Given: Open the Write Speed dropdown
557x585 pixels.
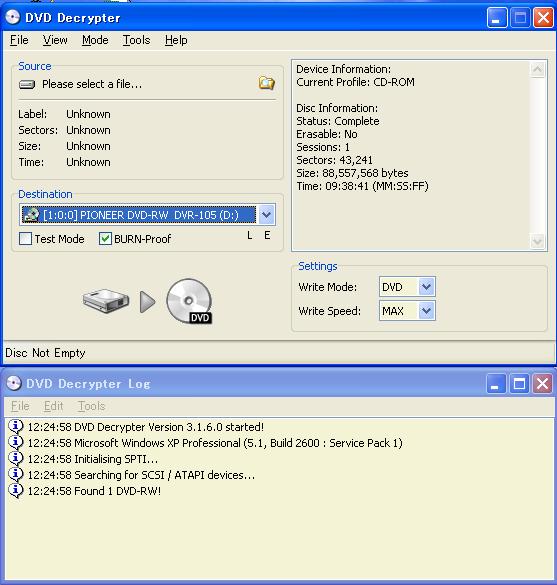Looking at the screenshot, I should 426,311.
